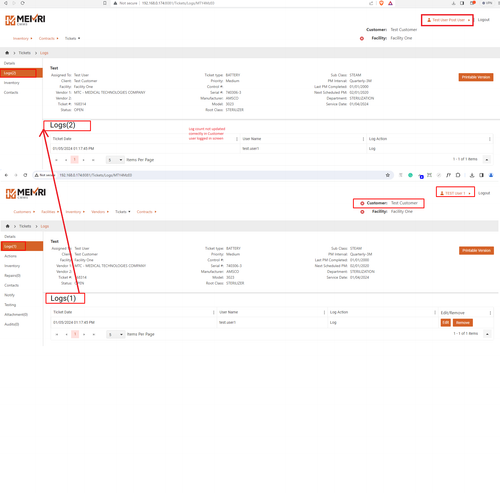Bookmark page with star icon in lower browser
The height and width of the screenshot is (493, 500).
click(x=388, y=175)
